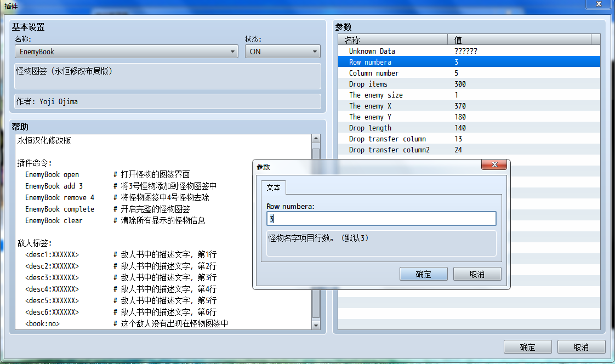Viewport: 615px width, 364px height.
Task: Close the 参数 dialog with red X
Action: pyautogui.click(x=494, y=164)
